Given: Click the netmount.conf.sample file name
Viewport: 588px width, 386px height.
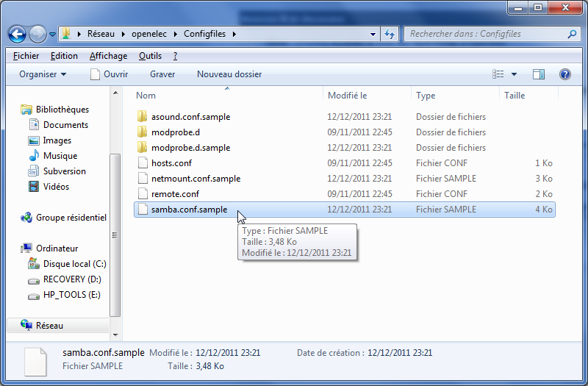Looking at the screenshot, I should pos(196,178).
